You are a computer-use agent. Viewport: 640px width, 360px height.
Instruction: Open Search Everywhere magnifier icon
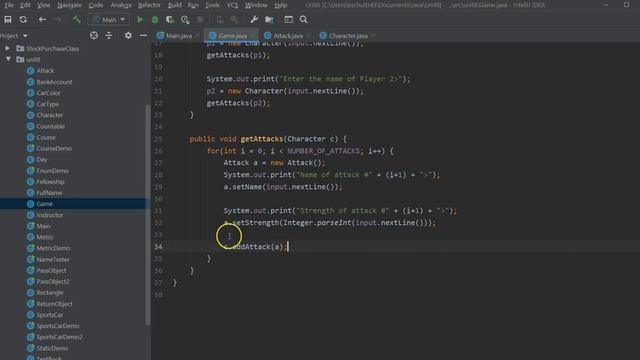304,20
